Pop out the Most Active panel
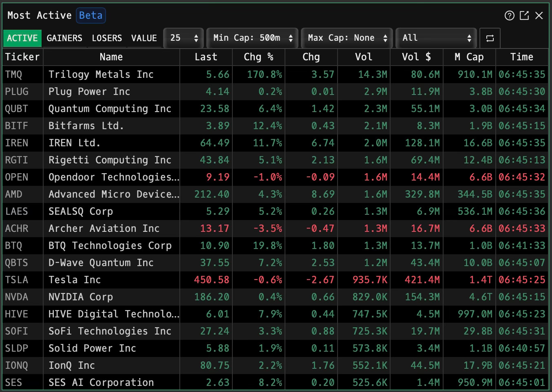 point(524,15)
